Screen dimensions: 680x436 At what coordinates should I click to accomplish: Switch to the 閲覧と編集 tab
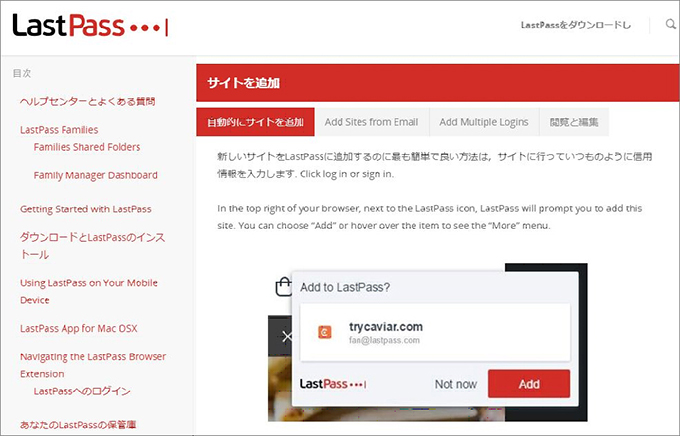point(573,122)
